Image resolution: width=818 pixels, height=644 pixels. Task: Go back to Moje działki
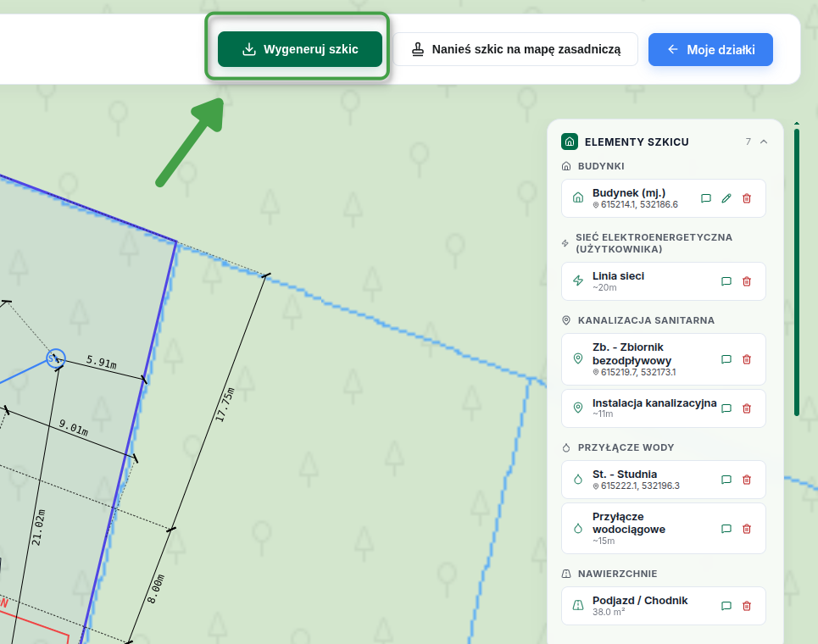(x=710, y=49)
